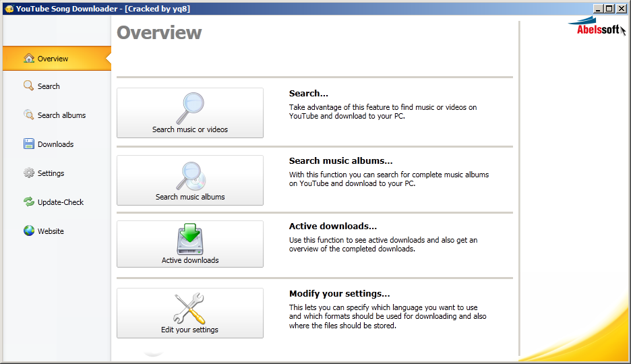
Task: Click the Website globe icon
Action: click(28, 231)
